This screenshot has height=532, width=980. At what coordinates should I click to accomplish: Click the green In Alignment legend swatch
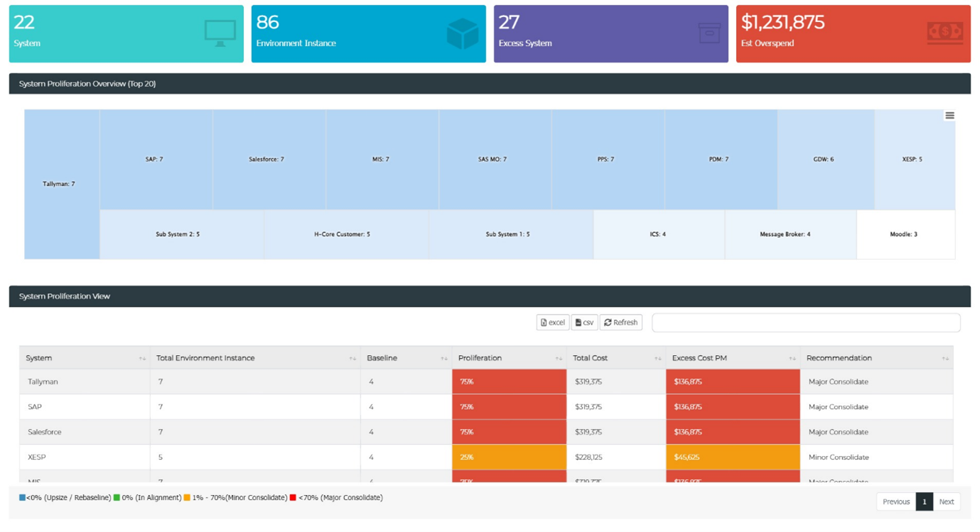(x=117, y=498)
